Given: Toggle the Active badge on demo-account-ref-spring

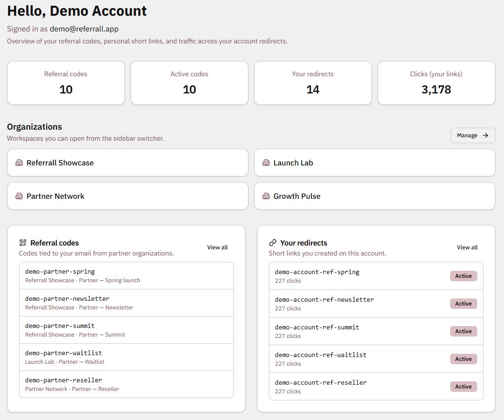Looking at the screenshot, I should coord(463,276).
